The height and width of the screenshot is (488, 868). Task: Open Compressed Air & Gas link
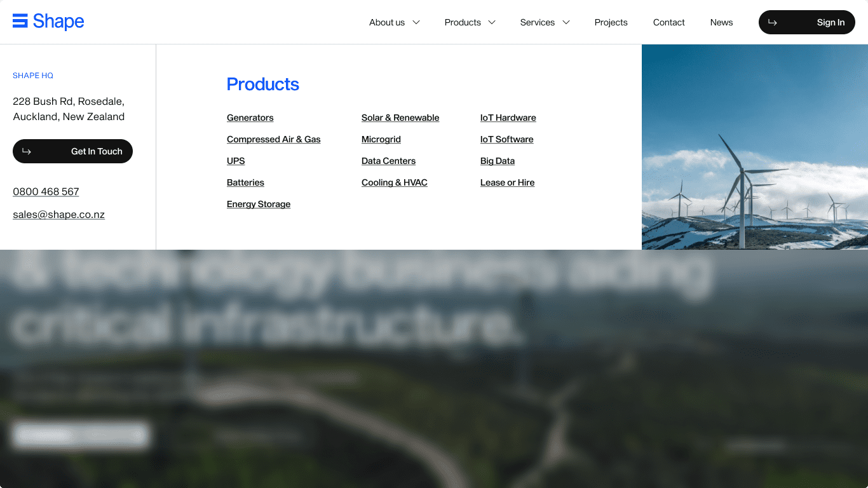pyautogui.click(x=274, y=139)
